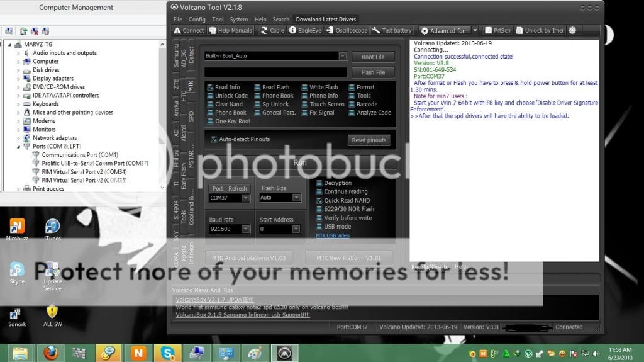This screenshot has height=362, width=644.
Task: Enable Verify before write checkbox
Action: click(319, 218)
